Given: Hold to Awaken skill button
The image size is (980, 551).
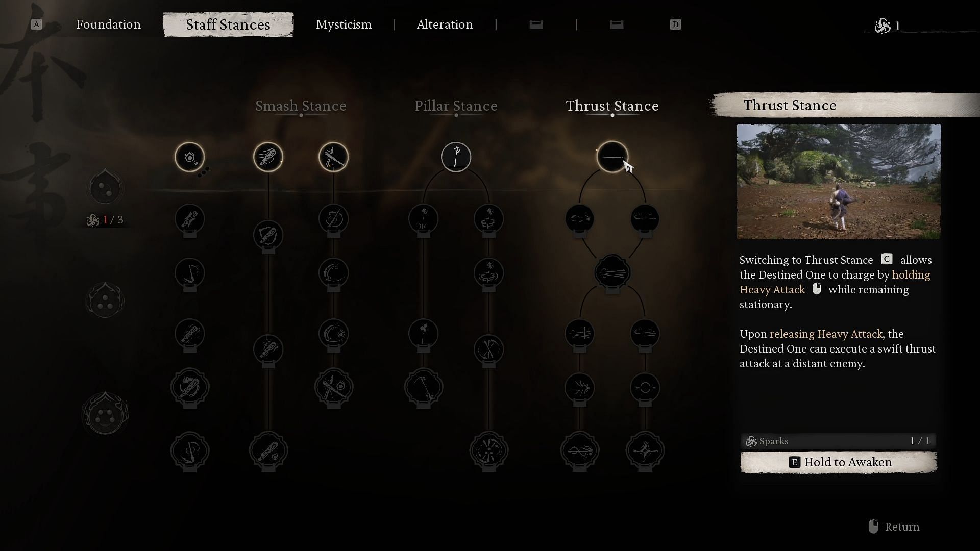Looking at the screenshot, I should point(839,462).
